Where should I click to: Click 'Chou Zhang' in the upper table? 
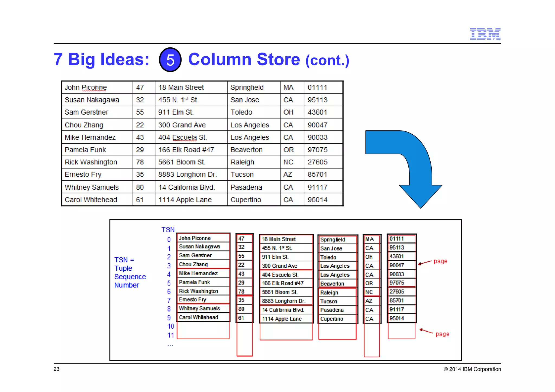[84, 125]
